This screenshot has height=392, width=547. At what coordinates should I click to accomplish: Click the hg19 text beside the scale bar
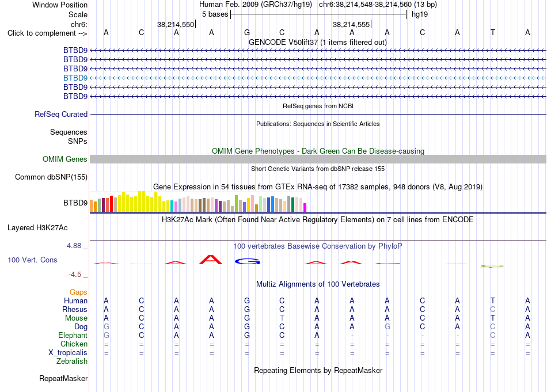pos(420,14)
